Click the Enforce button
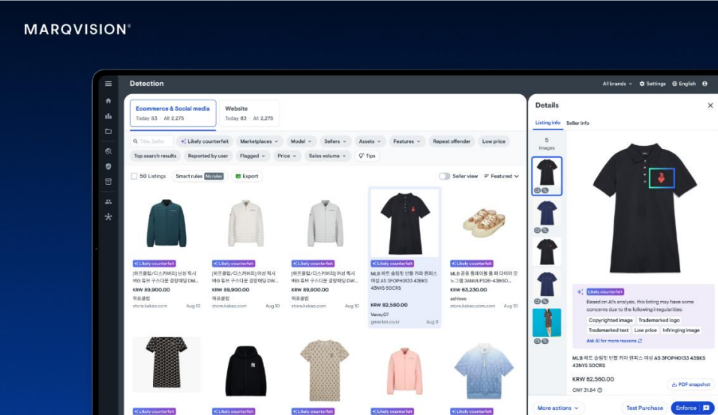Screen dimensions: 718x415 click(x=688, y=408)
